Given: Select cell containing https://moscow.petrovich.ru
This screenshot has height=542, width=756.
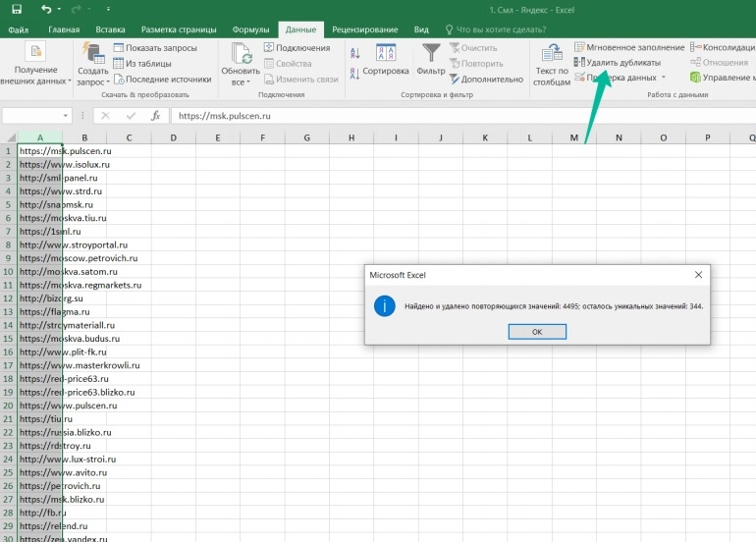Looking at the screenshot, I should tap(40, 258).
